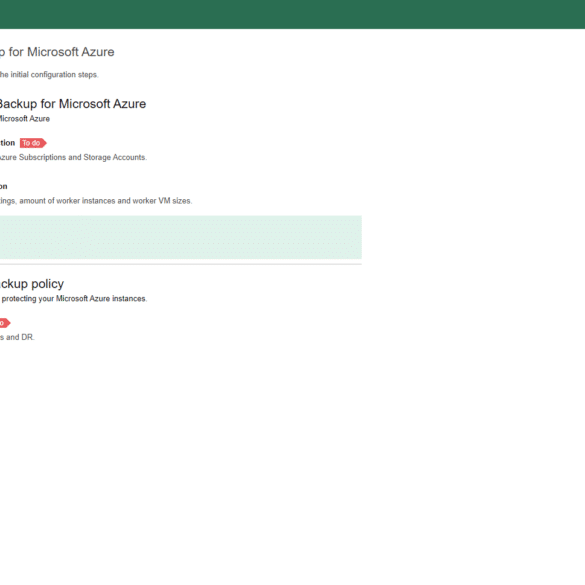Click the small "Microsoft Azure" subtitle below the Backup heading
The height and width of the screenshot is (585, 585).
(x=25, y=119)
